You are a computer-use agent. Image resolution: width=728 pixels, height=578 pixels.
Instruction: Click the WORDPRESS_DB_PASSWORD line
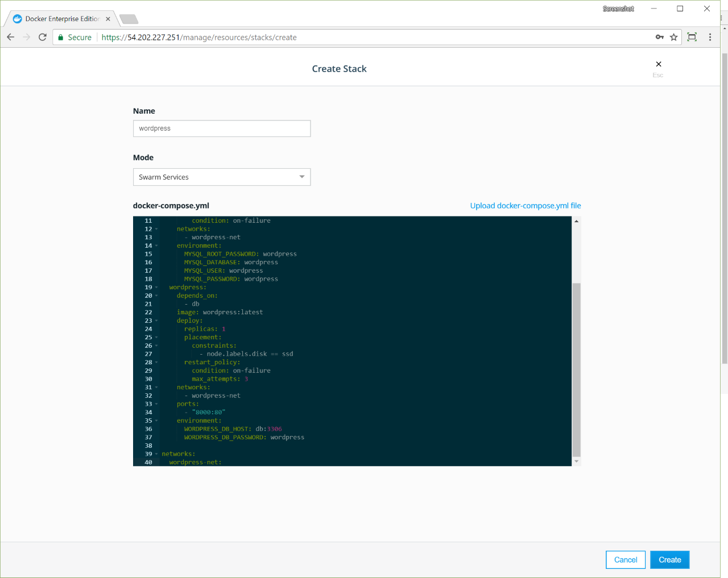tap(244, 438)
